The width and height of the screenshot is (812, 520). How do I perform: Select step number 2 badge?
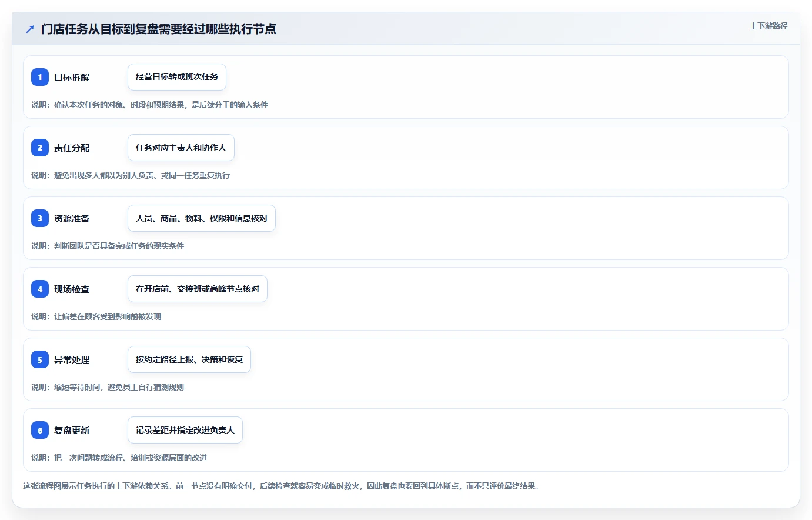tap(40, 148)
